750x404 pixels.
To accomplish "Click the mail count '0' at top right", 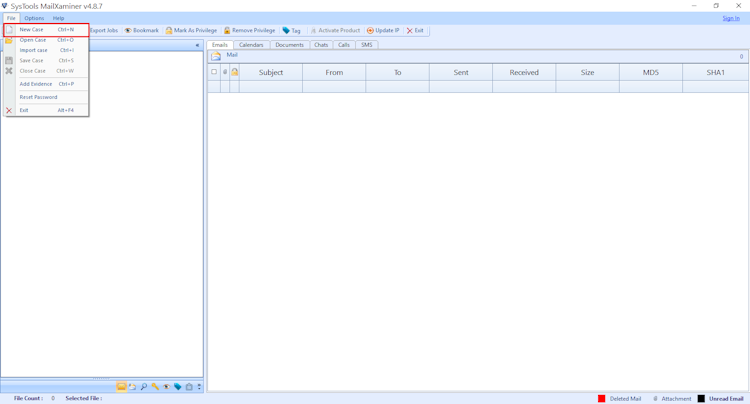I will 741,56.
